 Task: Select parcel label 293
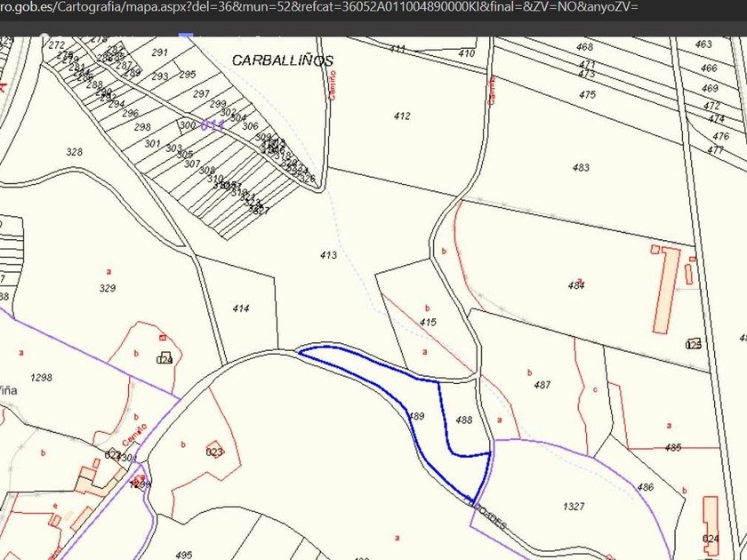159,76
